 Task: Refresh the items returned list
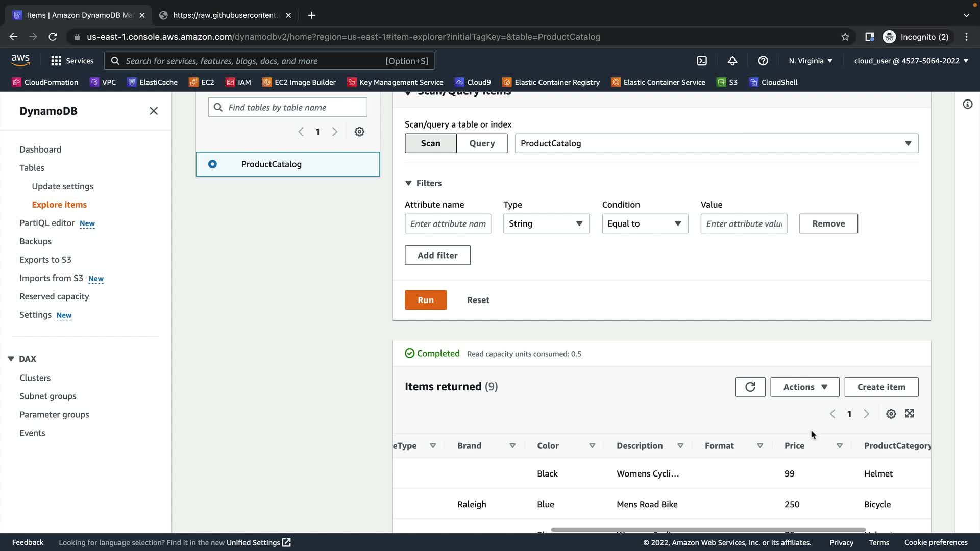click(x=750, y=387)
